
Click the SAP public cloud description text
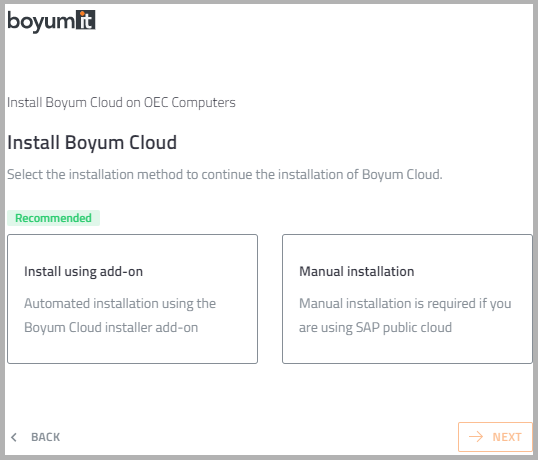pyautogui.click(x=405, y=315)
